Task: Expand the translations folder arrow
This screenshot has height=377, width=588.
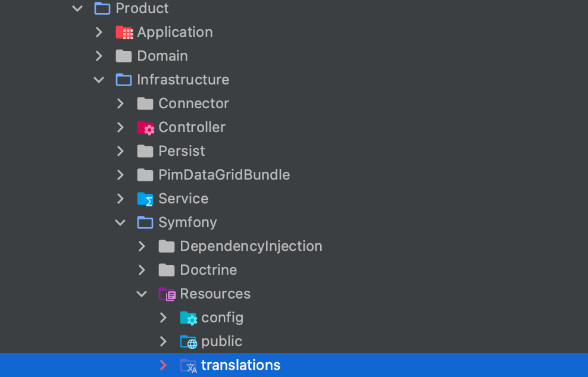Action: (x=163, y=365)
